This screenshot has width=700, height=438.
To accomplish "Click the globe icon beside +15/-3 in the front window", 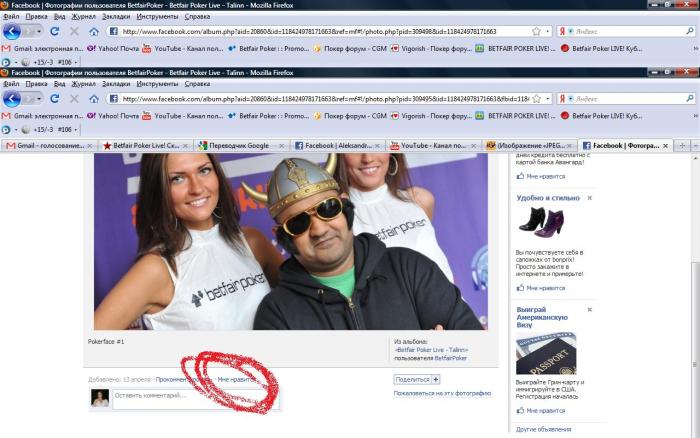I will tap(25, 129).
